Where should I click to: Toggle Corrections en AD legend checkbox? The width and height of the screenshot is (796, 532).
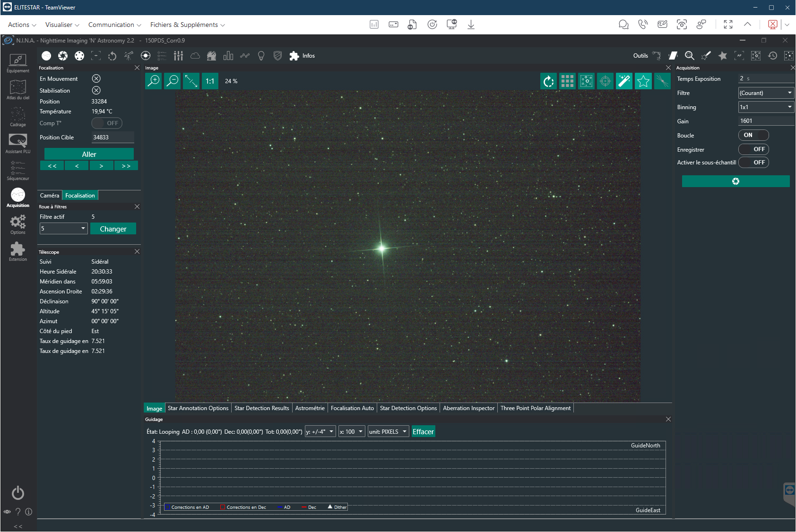(x=167, y=507)
